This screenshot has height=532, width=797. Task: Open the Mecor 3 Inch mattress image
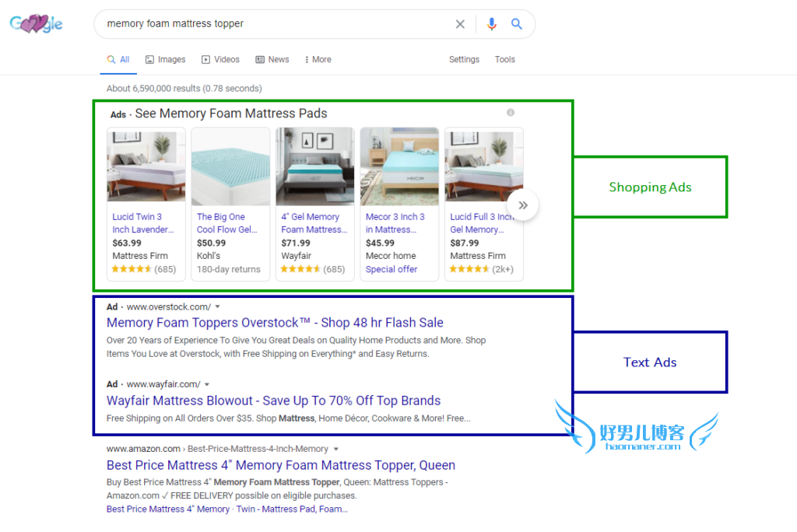click(x=399, y=166)
